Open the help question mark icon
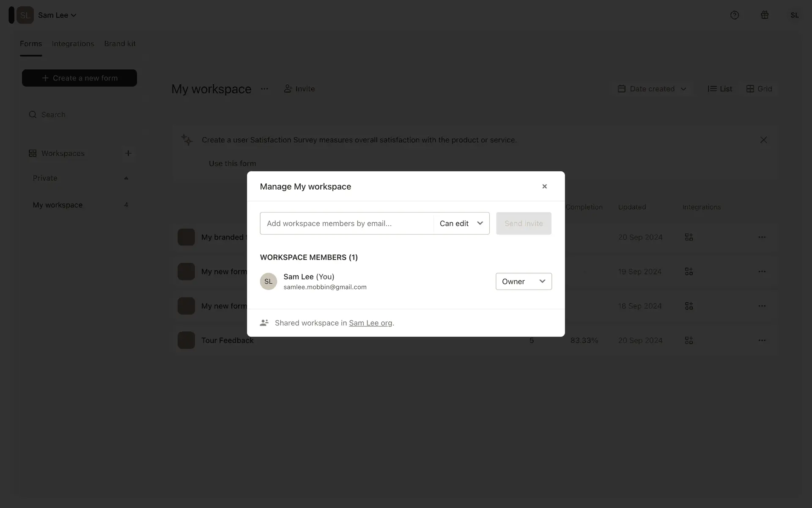Viewport: 812px width, 508px height. click(x=735, y=15)
